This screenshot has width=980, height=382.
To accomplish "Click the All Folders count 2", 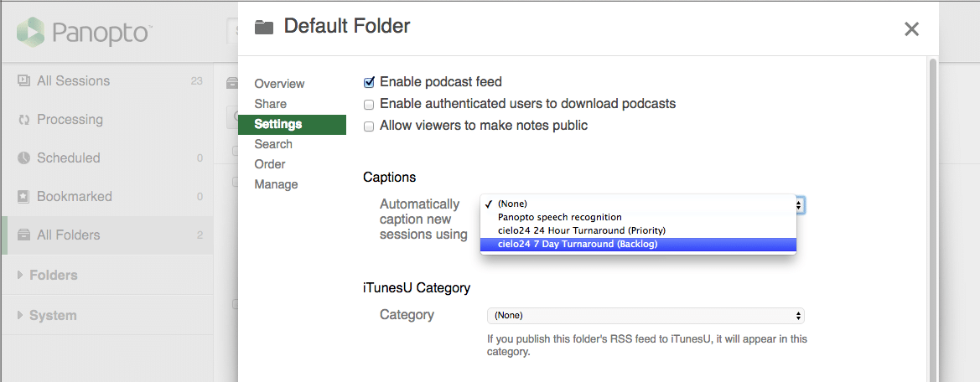I will 200,235.
